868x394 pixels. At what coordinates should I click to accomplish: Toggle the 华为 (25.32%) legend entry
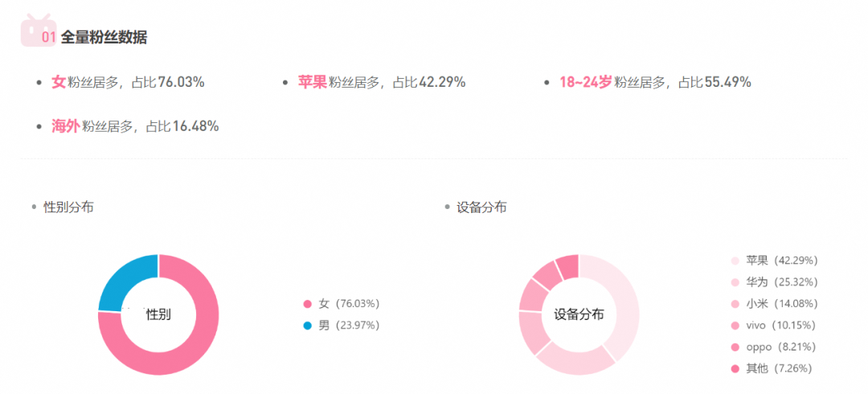coord(781,282)
